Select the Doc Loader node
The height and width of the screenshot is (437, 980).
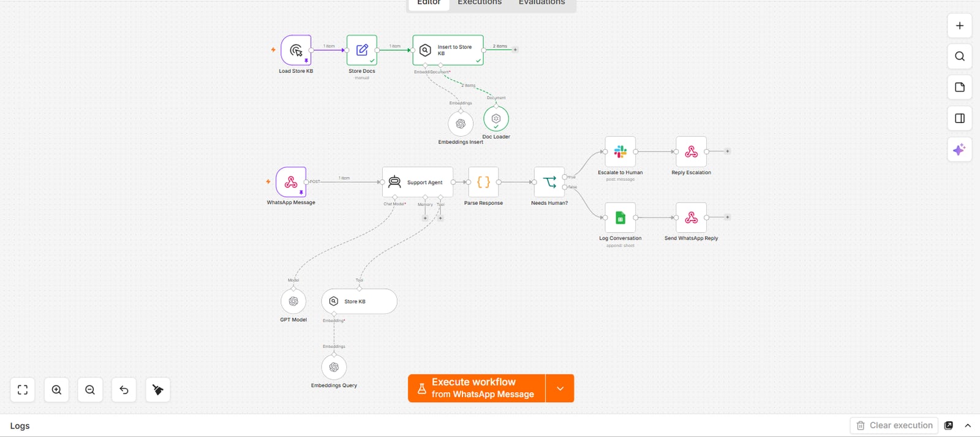point(496,118)
